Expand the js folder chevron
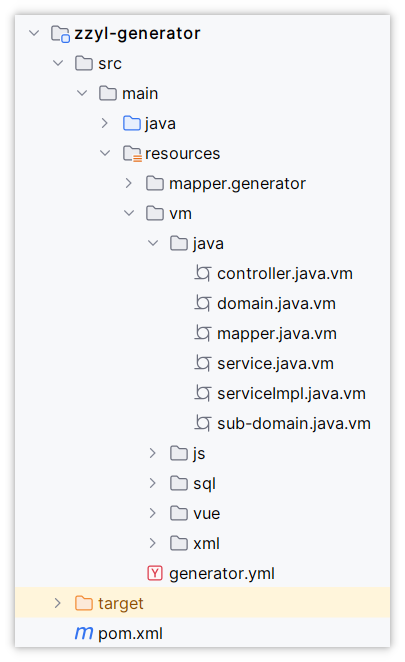Screen dimensions: 405x662 point(152,453)
